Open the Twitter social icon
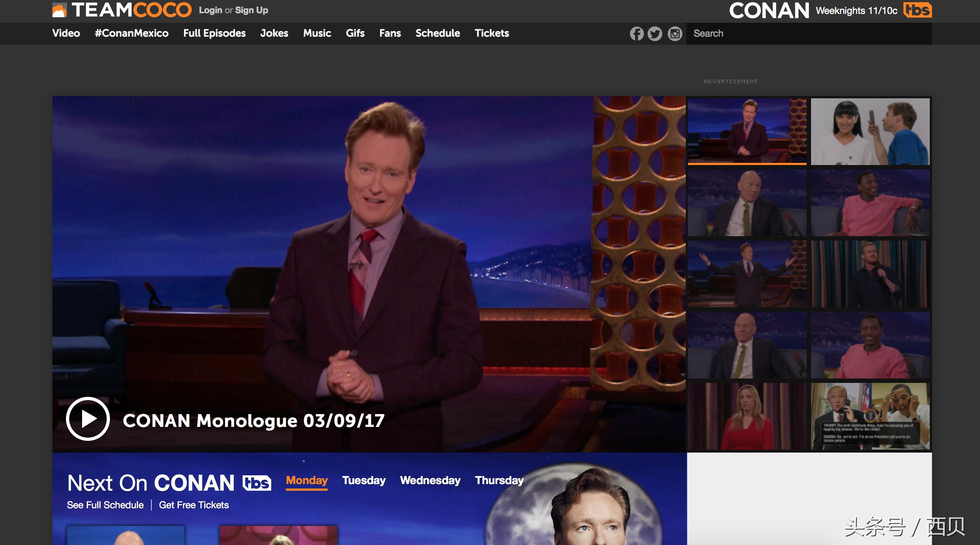 [x=655, y=34]
